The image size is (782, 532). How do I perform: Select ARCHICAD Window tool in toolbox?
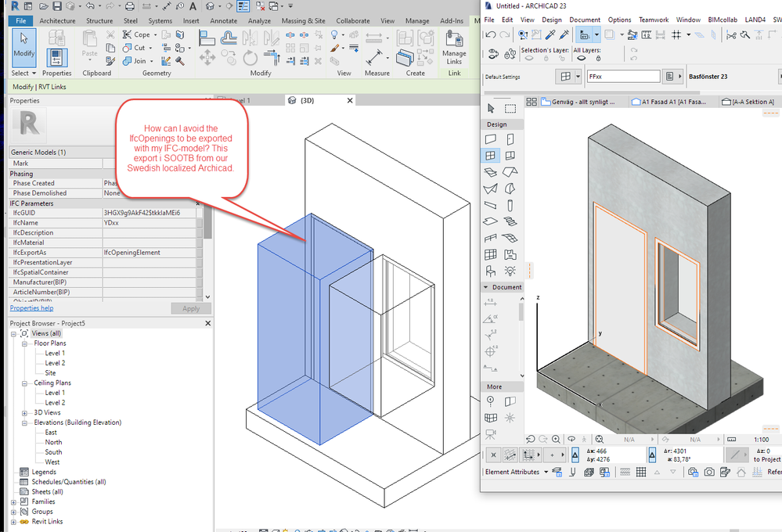491,156
